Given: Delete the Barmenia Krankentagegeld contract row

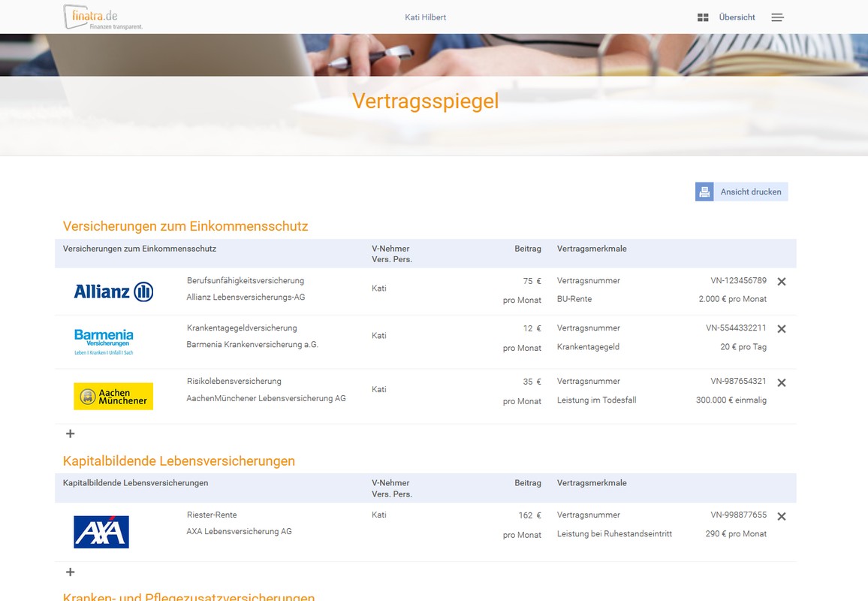Looking at the screenshot, I should coord(781,329).
